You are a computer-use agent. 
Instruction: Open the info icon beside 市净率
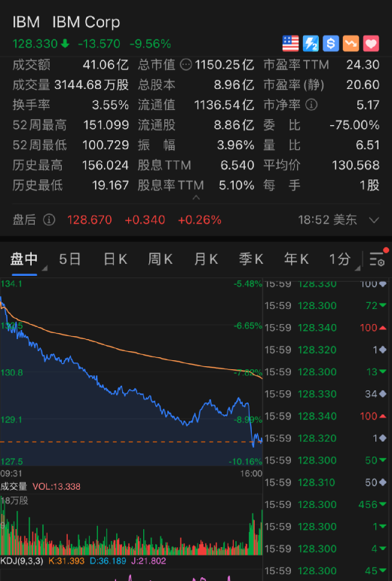tap(311, 105)
